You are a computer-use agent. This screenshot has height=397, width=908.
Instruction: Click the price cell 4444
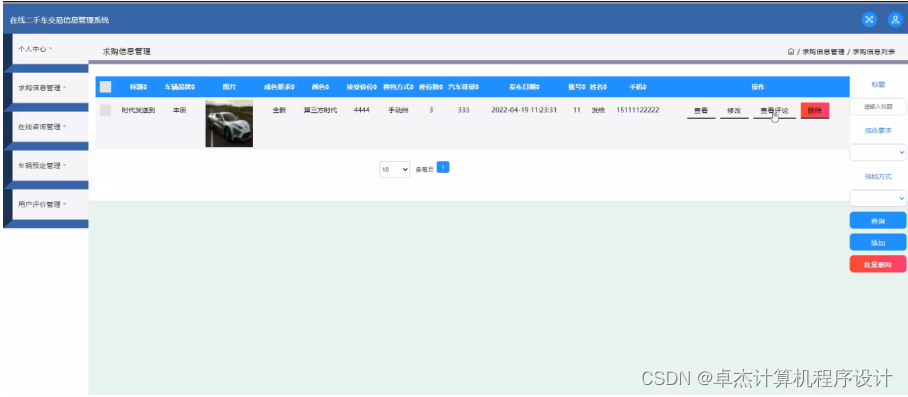[x=361, y=110]
